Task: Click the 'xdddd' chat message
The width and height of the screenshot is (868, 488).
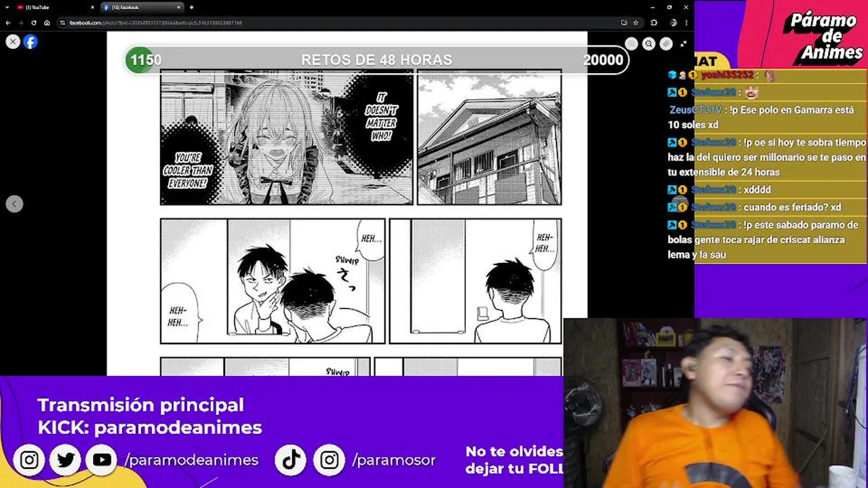Action: (757, 190)
